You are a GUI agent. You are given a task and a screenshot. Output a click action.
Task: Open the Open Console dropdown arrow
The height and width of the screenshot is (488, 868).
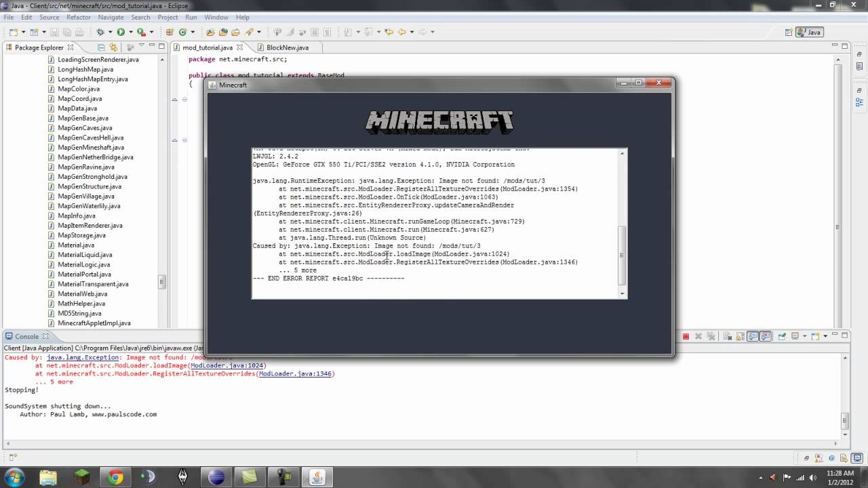point(825,336)
